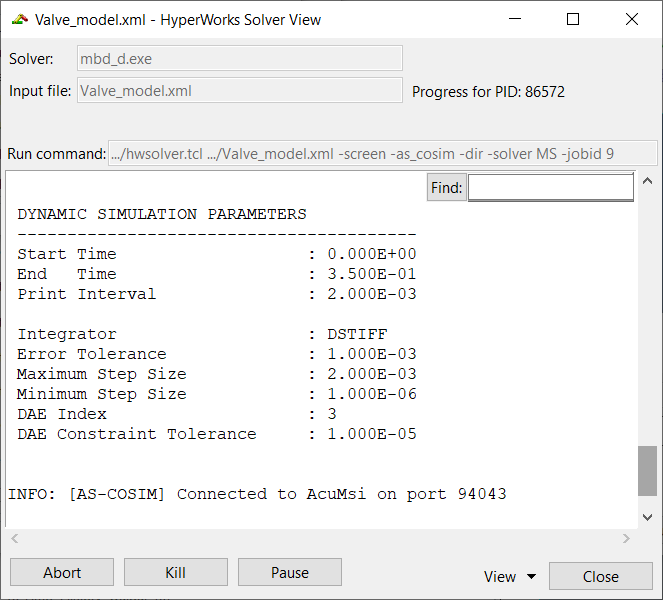Click the horizontal scrollbar left arrow
Image resolution: width=663 pixels, height=600 pixels.
16,539
